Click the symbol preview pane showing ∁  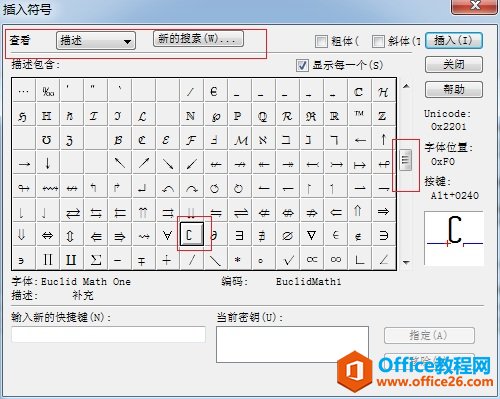tap(454, 238)
